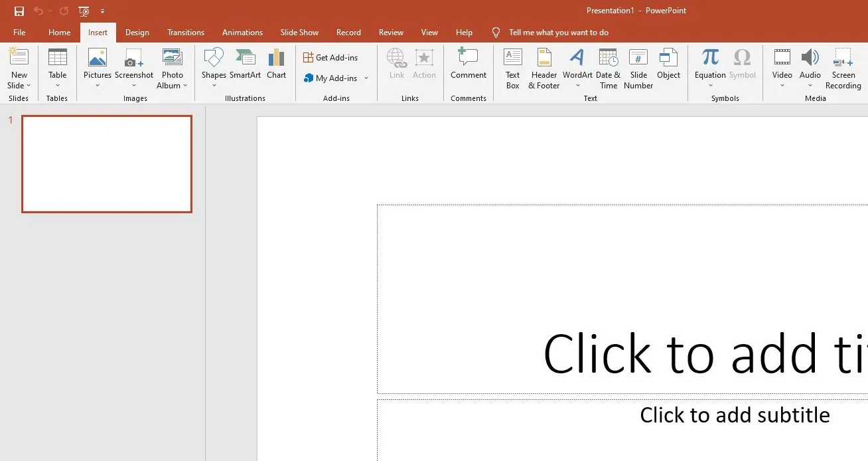Insert a Chart
Screen dimensions: 868x461
pyautogui.click(x=276, y=65)
